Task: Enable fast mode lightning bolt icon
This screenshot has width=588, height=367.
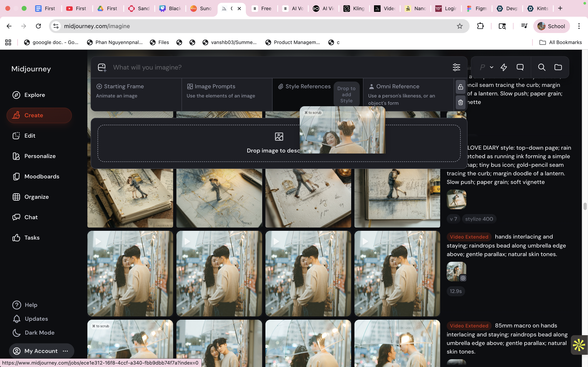Action: (504, 67)
